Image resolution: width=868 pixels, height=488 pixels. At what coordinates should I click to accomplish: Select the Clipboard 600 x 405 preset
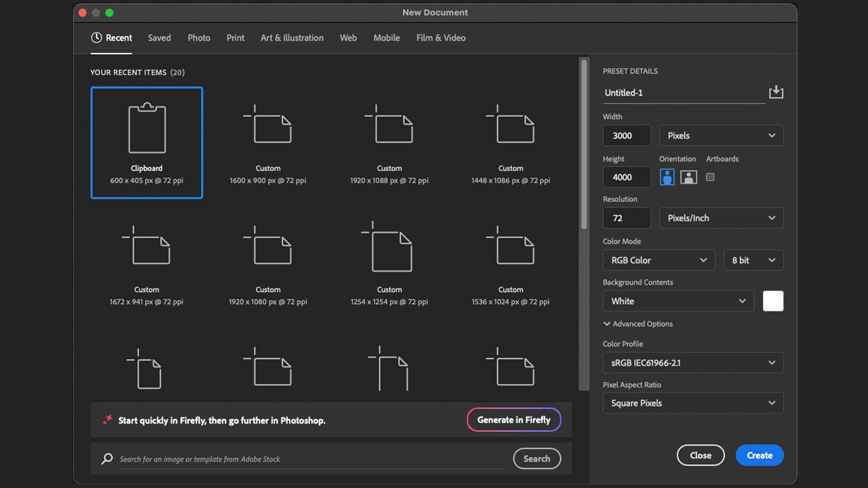(146, 143)
